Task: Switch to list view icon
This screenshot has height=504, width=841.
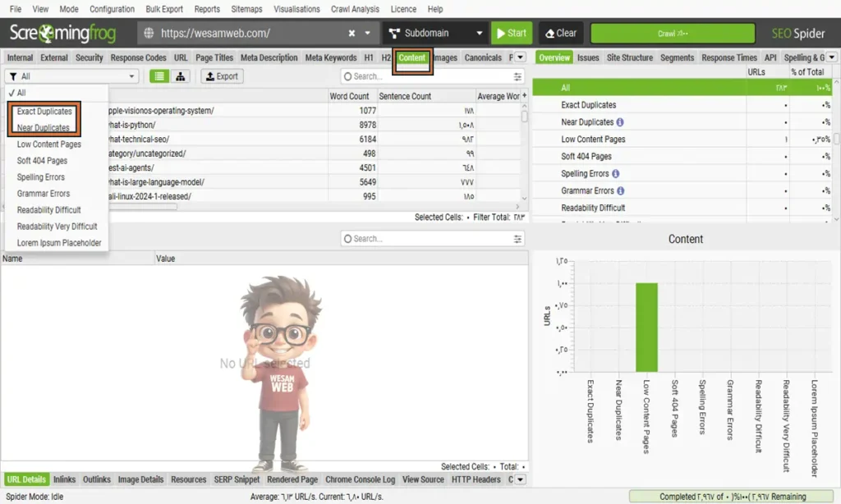Action: click(159, 76)
